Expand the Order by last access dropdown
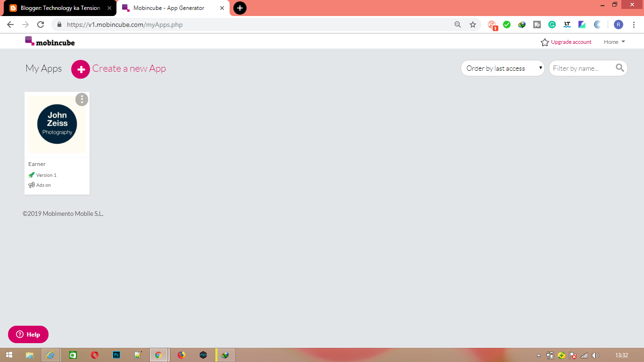 (503, 68)
